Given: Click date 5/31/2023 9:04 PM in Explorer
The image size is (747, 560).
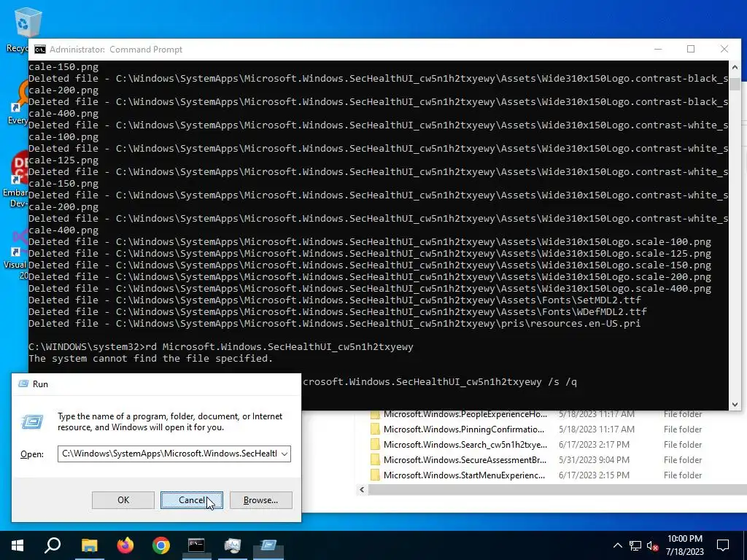Looking at the screenshot, I should pos(594,459).
